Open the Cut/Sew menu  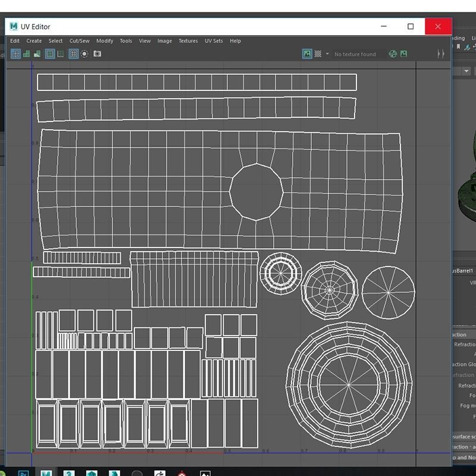[x=80, y=41]
